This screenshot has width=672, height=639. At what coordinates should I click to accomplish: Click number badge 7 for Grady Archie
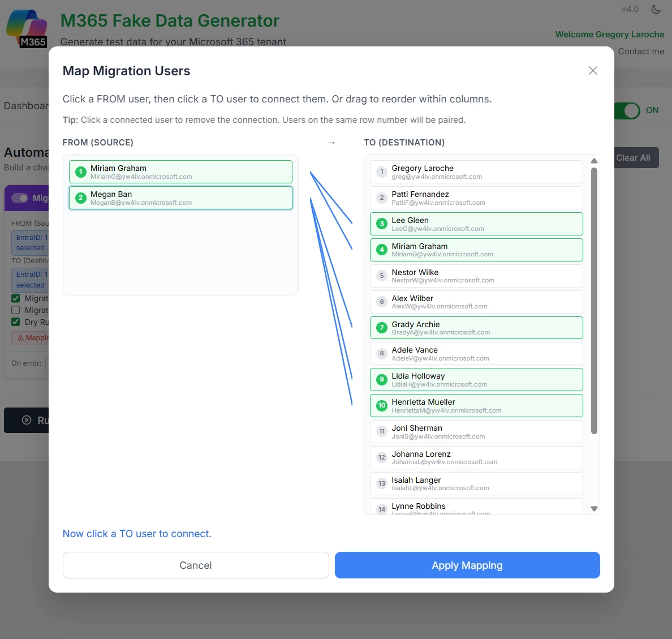point(382,328)
